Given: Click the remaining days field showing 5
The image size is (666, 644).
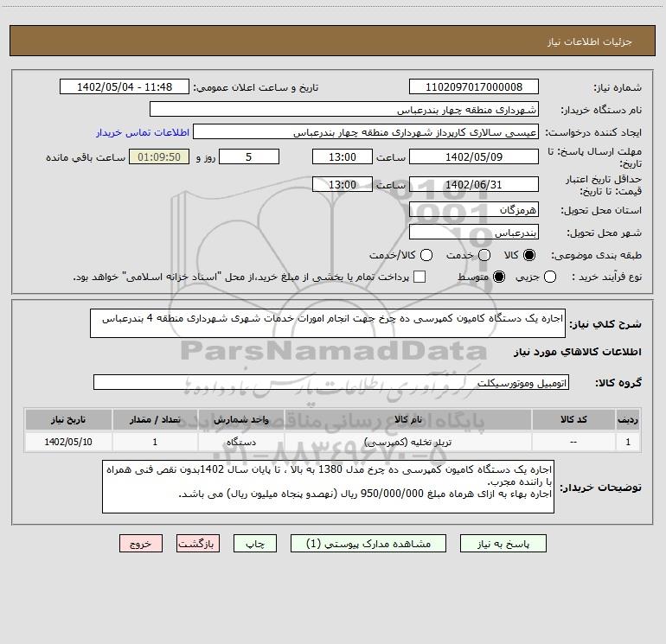Looking at the screenshot, I should [x=249, y=156].
